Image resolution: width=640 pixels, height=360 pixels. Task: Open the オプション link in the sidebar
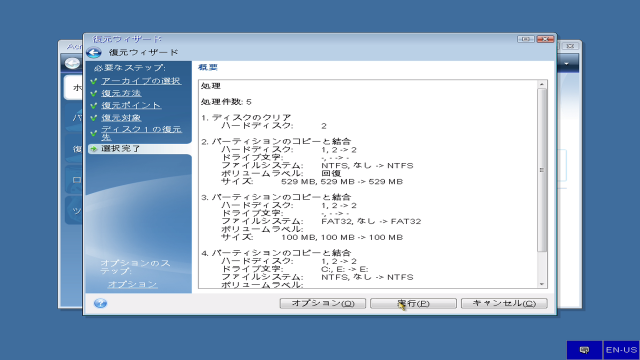132,284
